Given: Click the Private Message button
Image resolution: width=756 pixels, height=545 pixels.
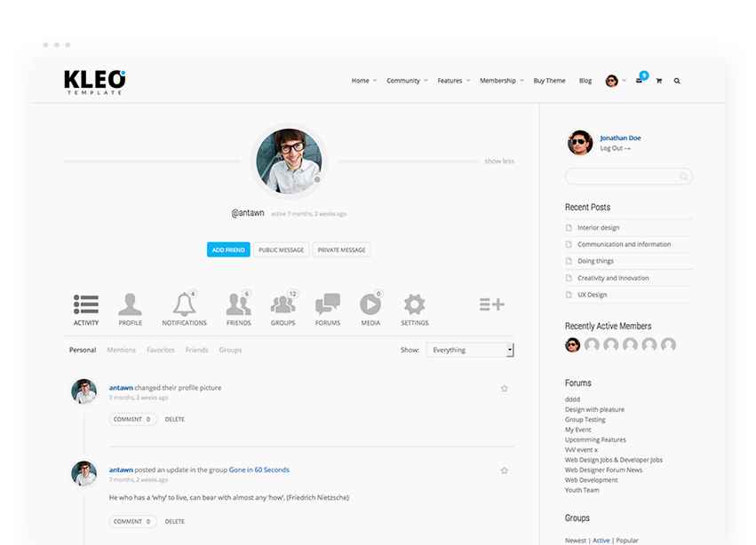Looking at the screenshot, I should pos(342,250).
